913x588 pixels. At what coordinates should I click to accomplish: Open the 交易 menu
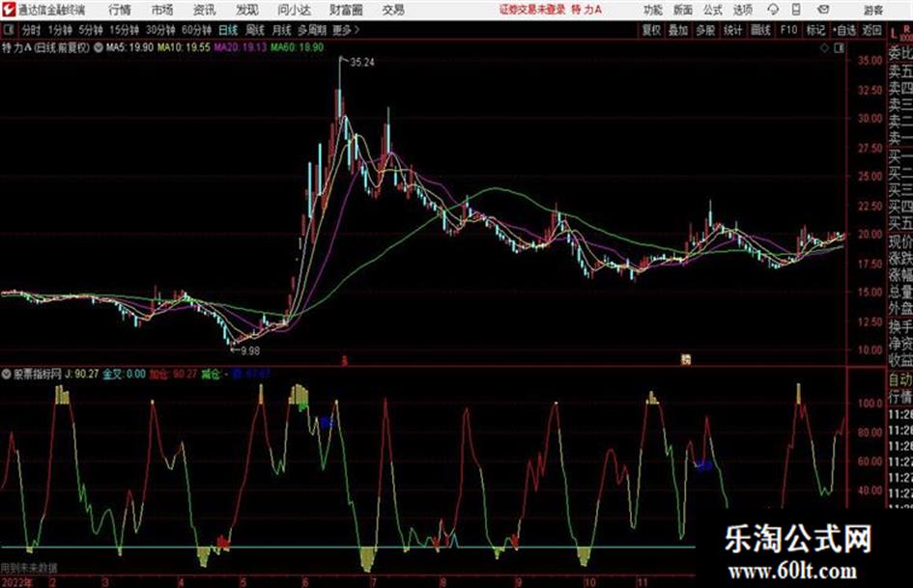(x=393, y=10)
